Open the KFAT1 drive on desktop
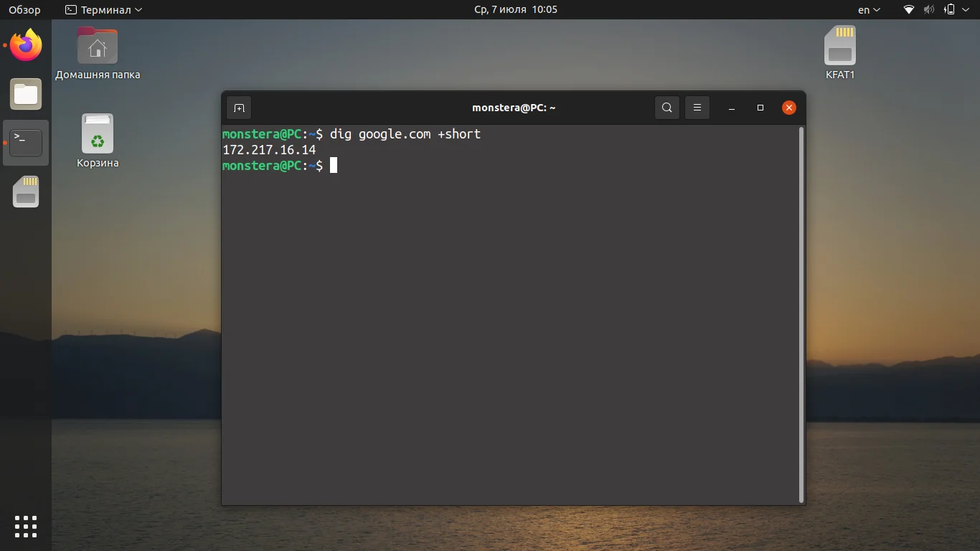 [840, 53]
